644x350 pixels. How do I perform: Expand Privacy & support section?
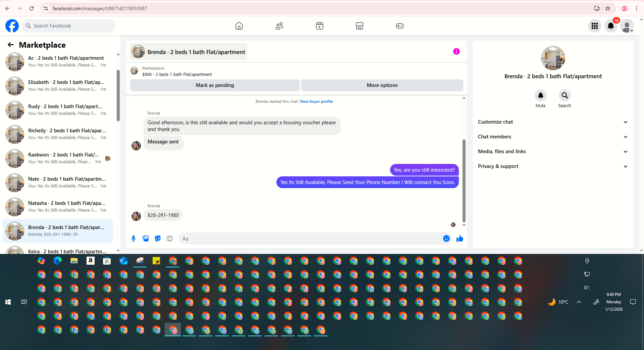(x=553, y=166)
